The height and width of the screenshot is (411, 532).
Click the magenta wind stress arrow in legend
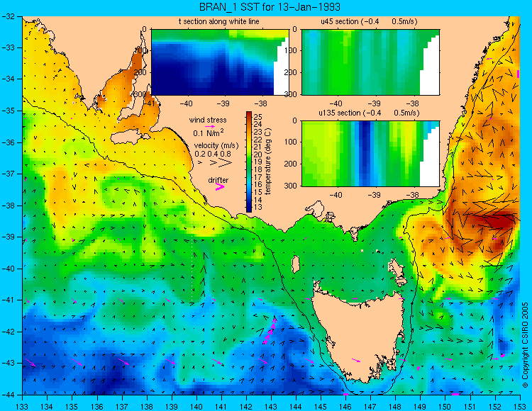[209, 126]
